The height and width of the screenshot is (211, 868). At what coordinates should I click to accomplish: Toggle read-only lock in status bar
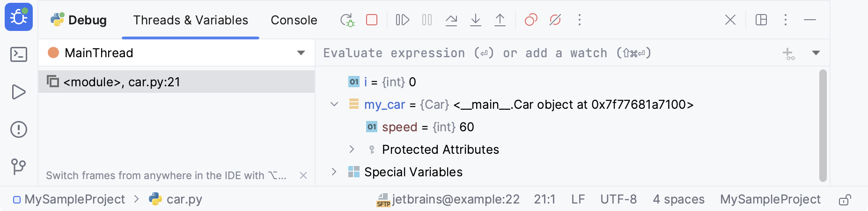coord(845,200)
